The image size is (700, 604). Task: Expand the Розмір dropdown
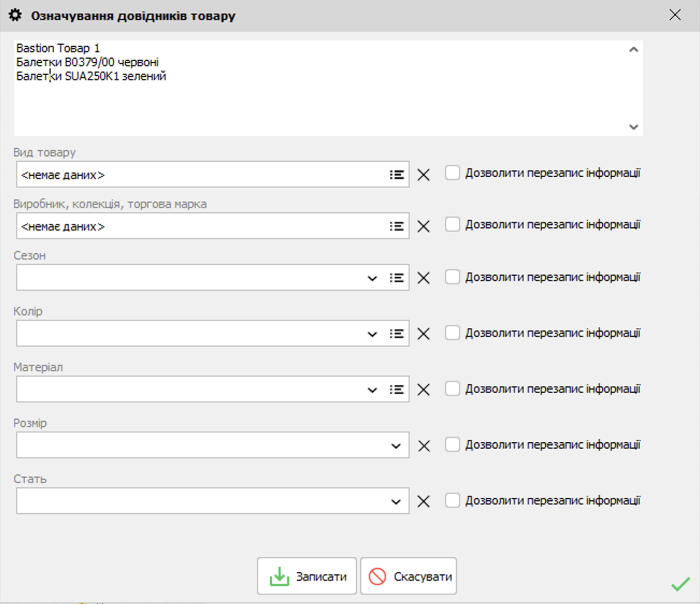click(396, 446)
